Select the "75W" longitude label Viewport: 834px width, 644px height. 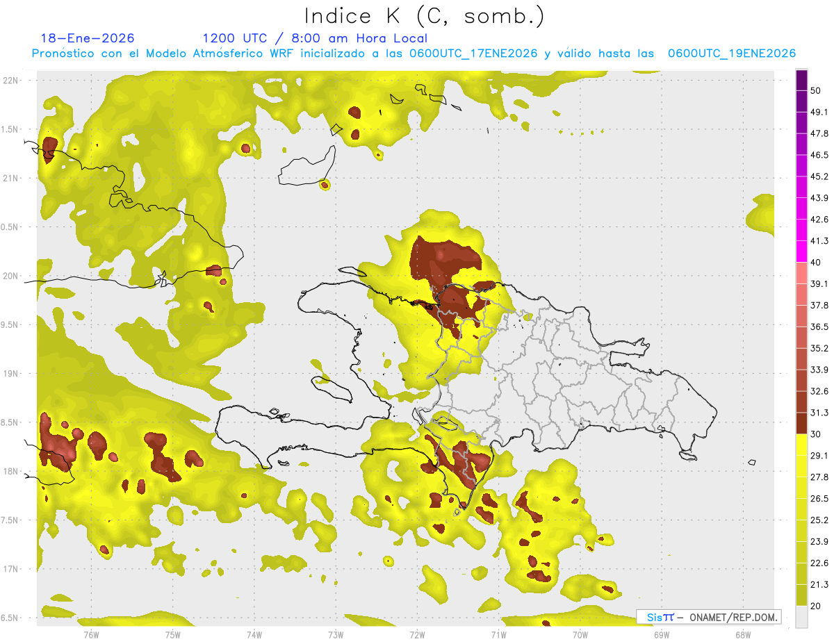173,634
